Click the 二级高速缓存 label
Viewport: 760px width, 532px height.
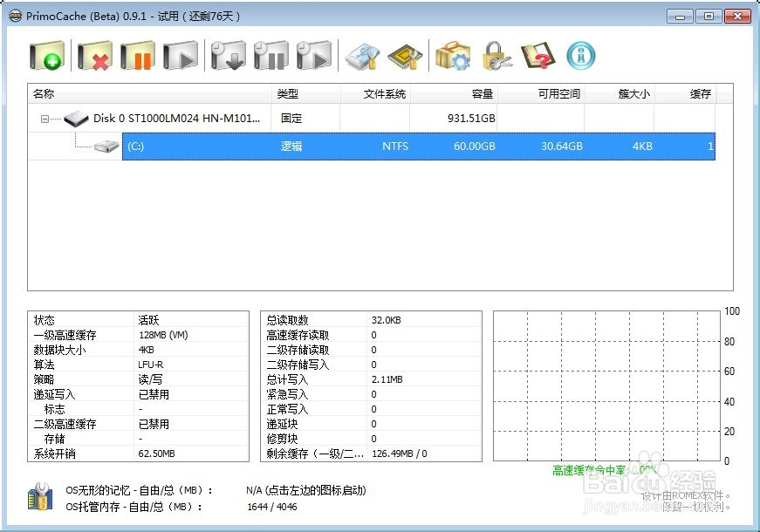click(x=65, y=425)
